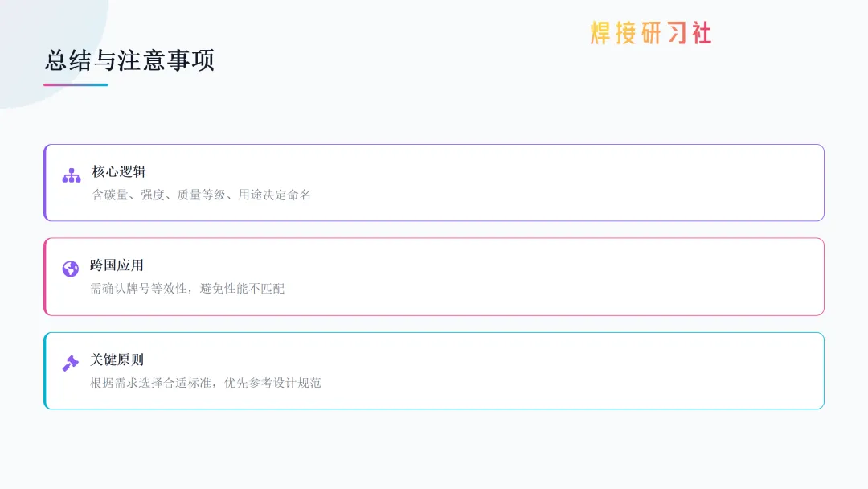Viewport: 868px width, 489px height.
Task: Select the 核心逻辑 card heading
Action: 119,171
